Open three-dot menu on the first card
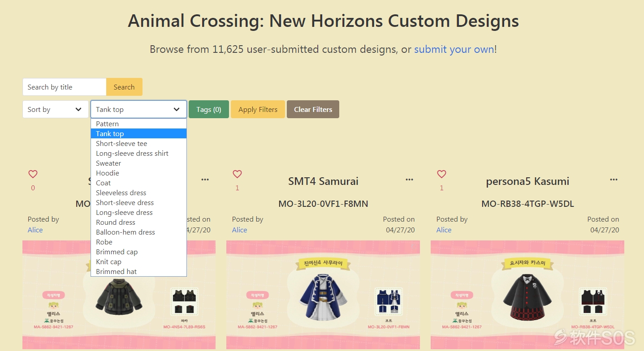This screenshot has height=351, width=644. 205,180
